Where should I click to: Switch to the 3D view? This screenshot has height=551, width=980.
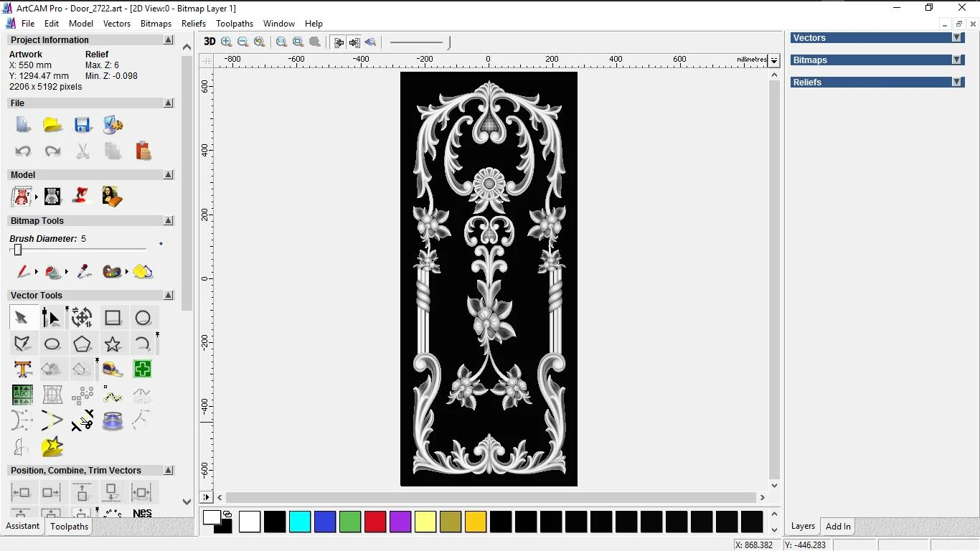[x=209, y=42]
